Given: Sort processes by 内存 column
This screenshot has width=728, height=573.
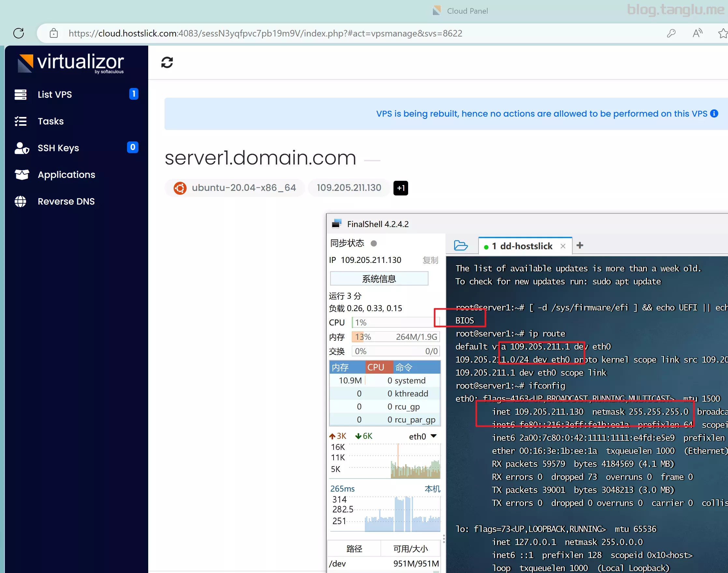Looking at the screenshot, I should tap(347, 367).
